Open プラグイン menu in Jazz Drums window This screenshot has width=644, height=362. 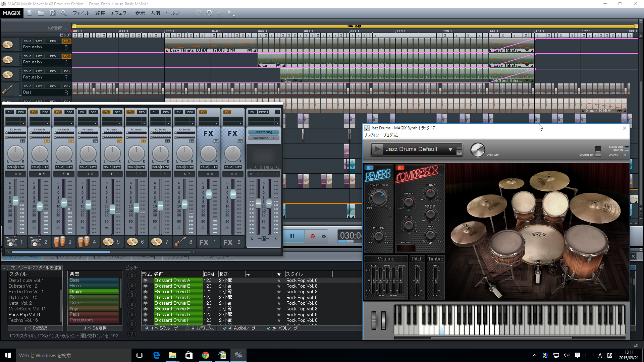click(371, 135)
